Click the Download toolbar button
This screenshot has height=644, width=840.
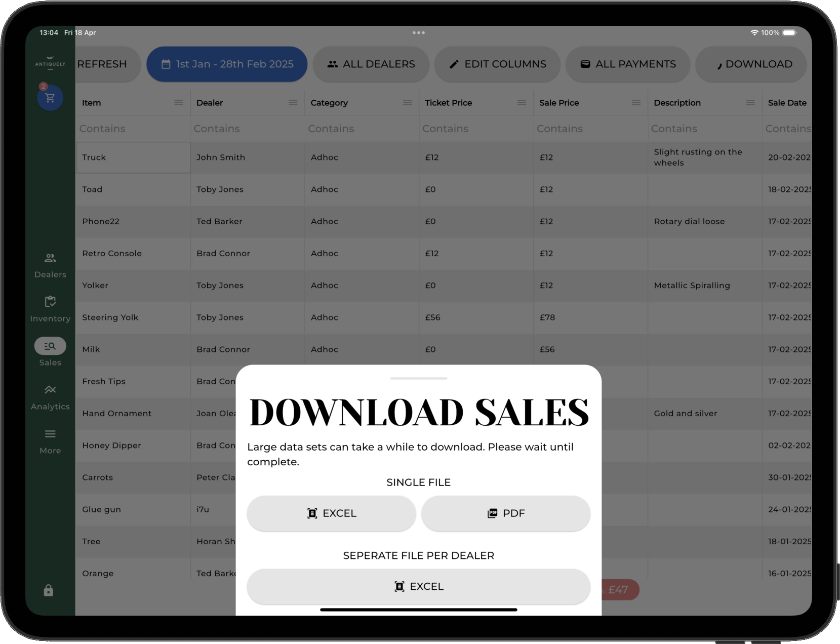click(x=751, y=64)
